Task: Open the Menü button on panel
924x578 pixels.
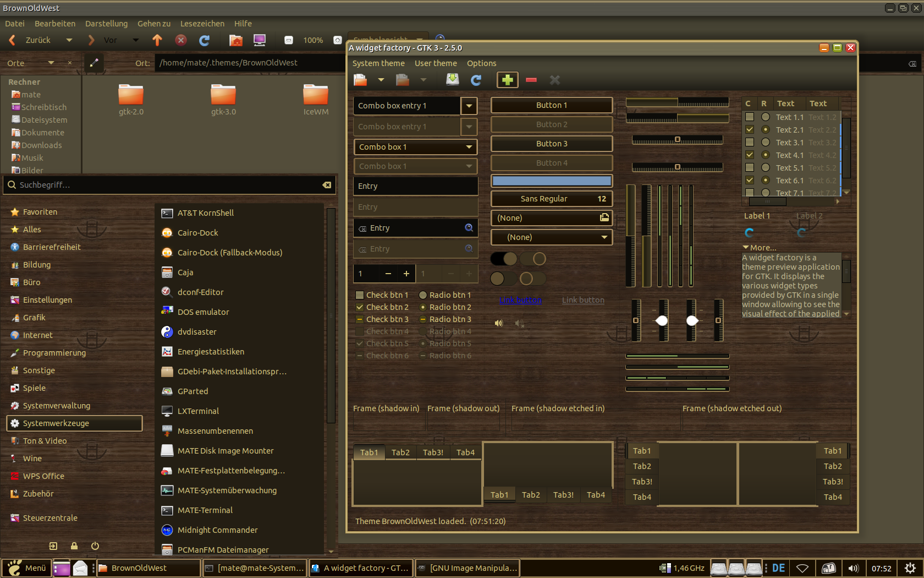Action: point(27,568)
